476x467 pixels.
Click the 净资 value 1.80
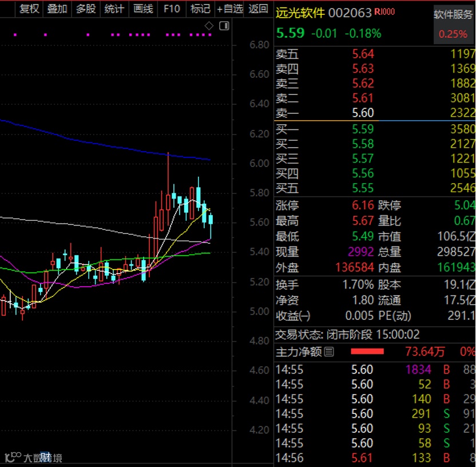(x=363, y=300)
